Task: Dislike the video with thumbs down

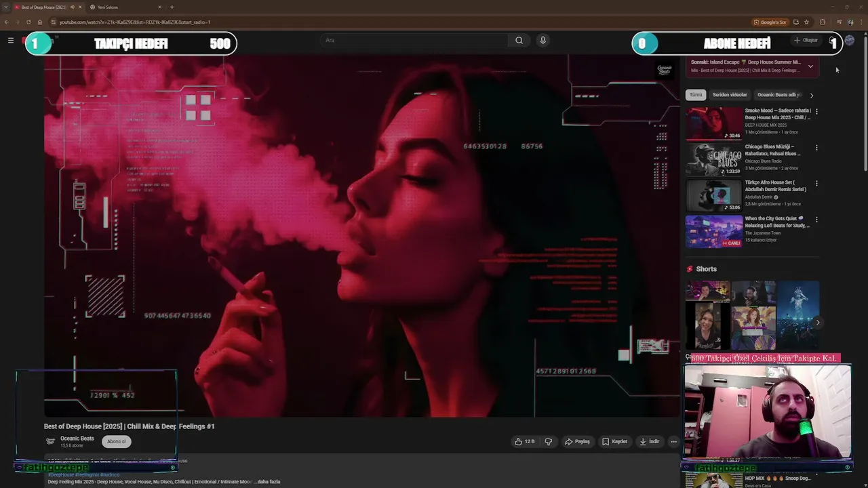Action: tap(548, 441)
